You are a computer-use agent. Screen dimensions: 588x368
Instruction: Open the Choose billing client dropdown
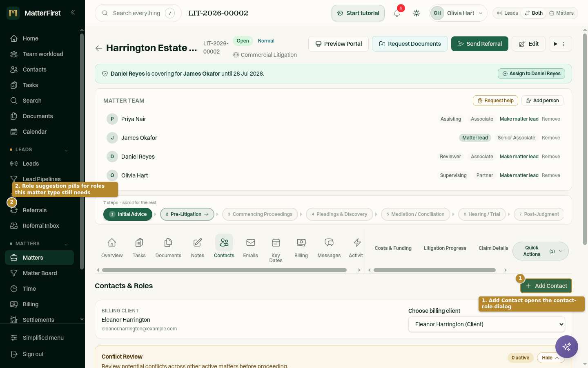[x=487, y=324]
